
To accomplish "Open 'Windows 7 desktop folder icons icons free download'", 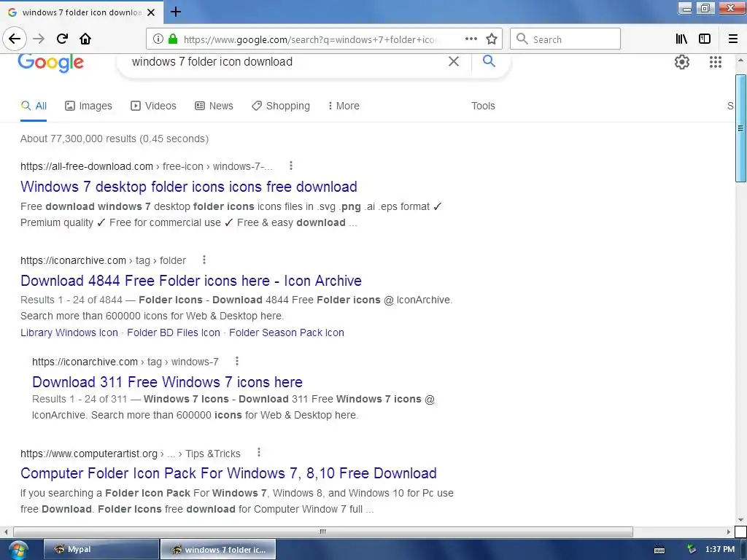I will (x=189, y=187).
